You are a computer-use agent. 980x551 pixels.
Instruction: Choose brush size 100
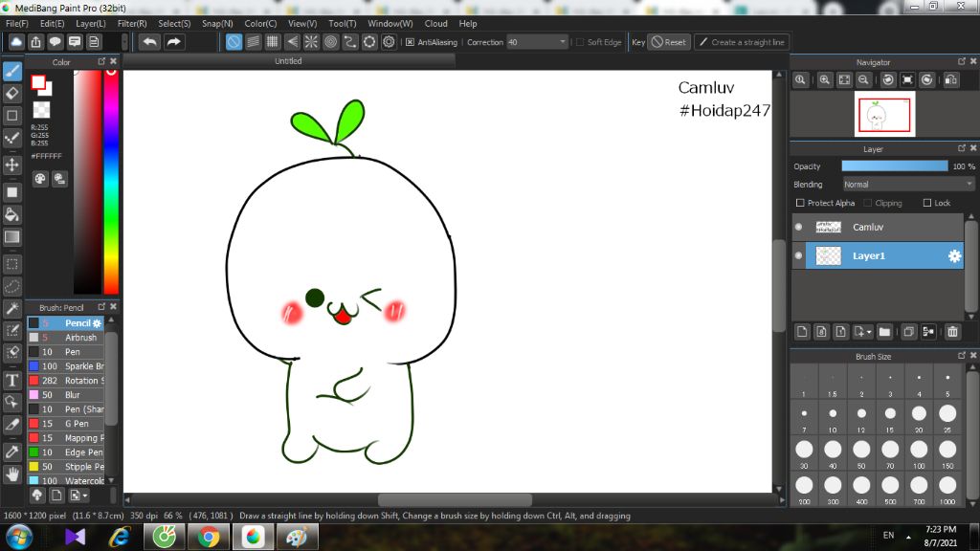click(x=919, y=452)
